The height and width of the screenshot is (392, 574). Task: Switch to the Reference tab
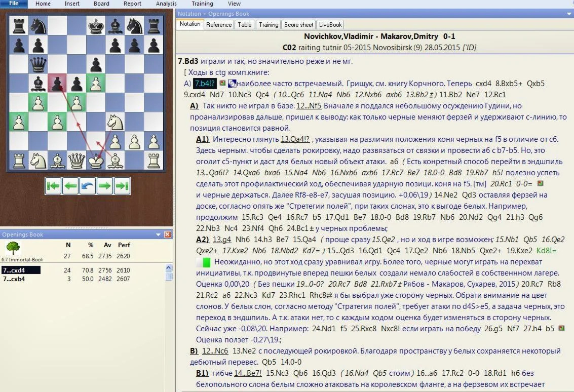pos(219,24)
